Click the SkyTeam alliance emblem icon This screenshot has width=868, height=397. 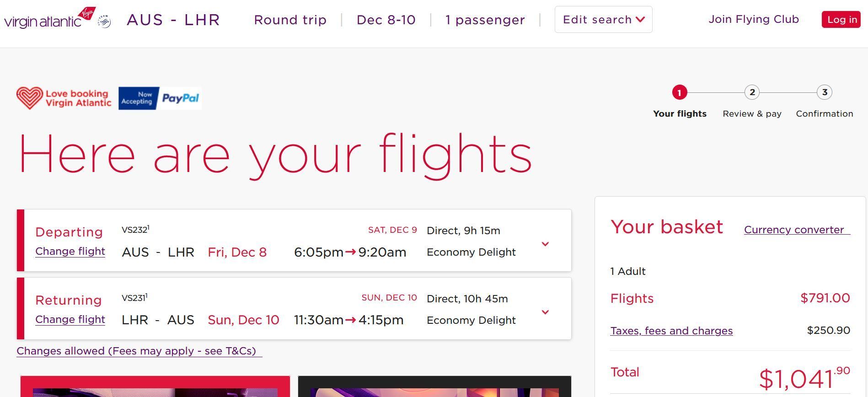coord(105,21)
